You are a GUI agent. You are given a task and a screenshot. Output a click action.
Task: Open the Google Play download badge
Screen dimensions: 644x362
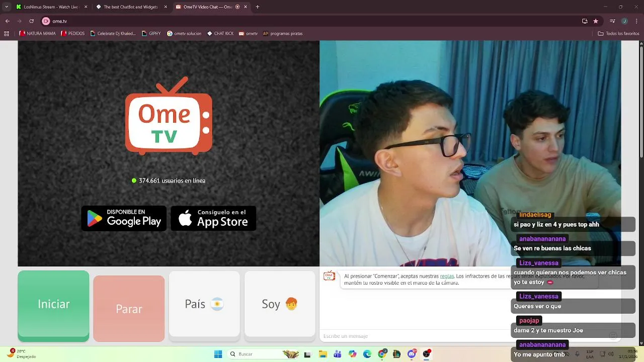(x=124, y=218)
